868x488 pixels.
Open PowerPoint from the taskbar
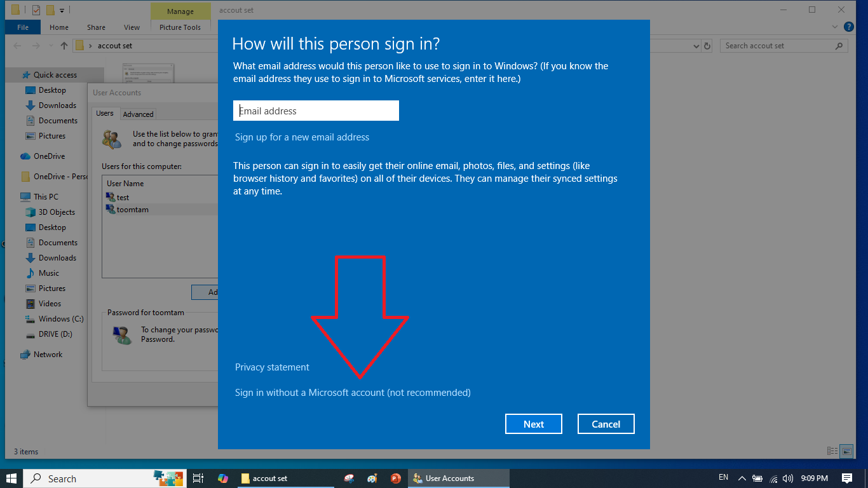click(x=396, y=478)
